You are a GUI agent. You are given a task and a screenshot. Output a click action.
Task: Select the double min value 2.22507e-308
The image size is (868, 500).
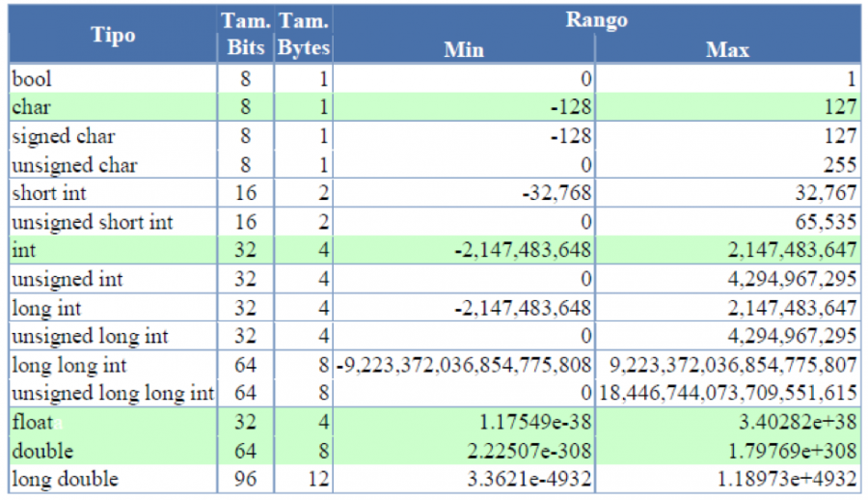click(529, 451)
